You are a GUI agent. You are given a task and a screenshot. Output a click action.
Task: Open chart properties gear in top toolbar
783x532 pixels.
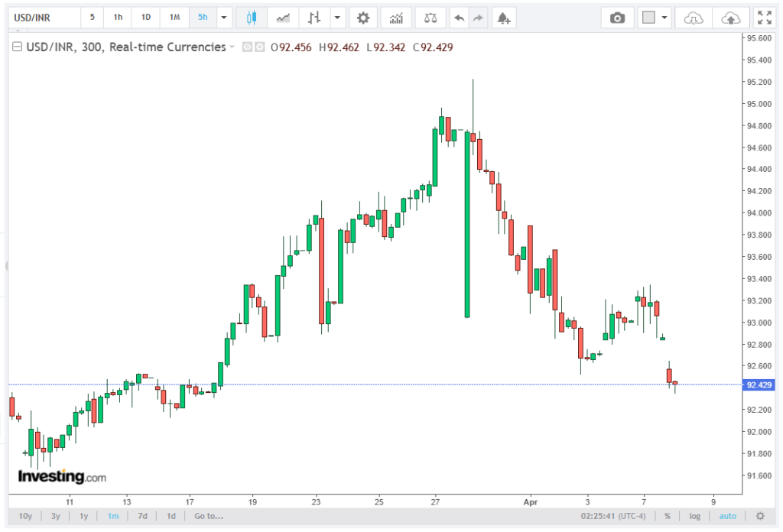(x=363, y=18)
